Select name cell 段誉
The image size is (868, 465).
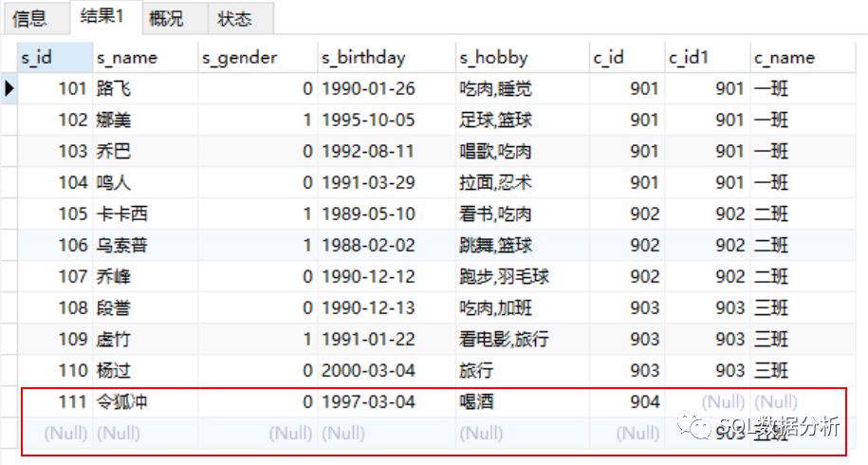(145, 307)
